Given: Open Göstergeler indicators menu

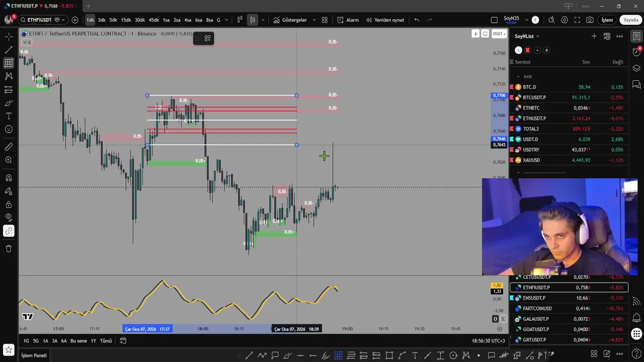Looking at the screenshot, I should click(290, 20).
